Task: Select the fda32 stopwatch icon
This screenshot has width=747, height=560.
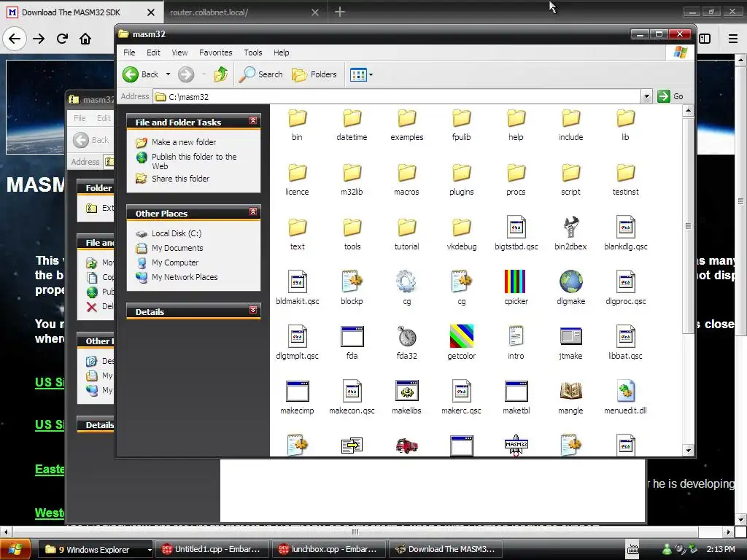Action: click(407, 337)
